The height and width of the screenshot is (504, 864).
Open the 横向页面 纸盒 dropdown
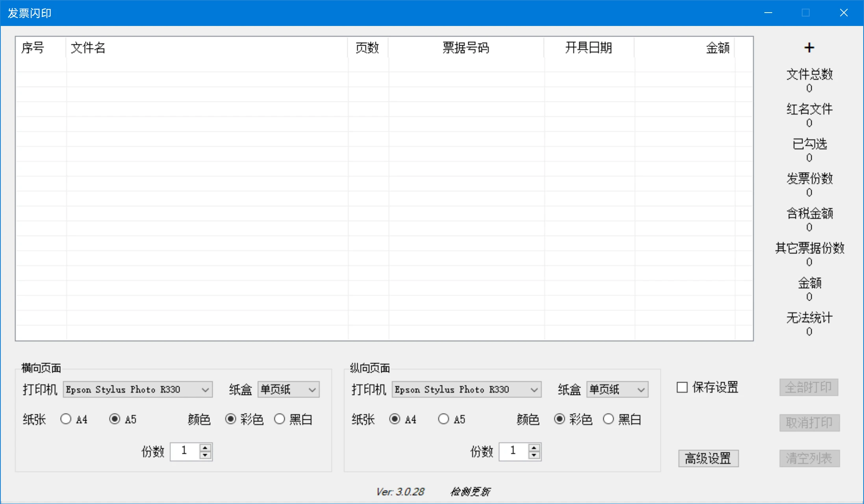click(289, 390)
